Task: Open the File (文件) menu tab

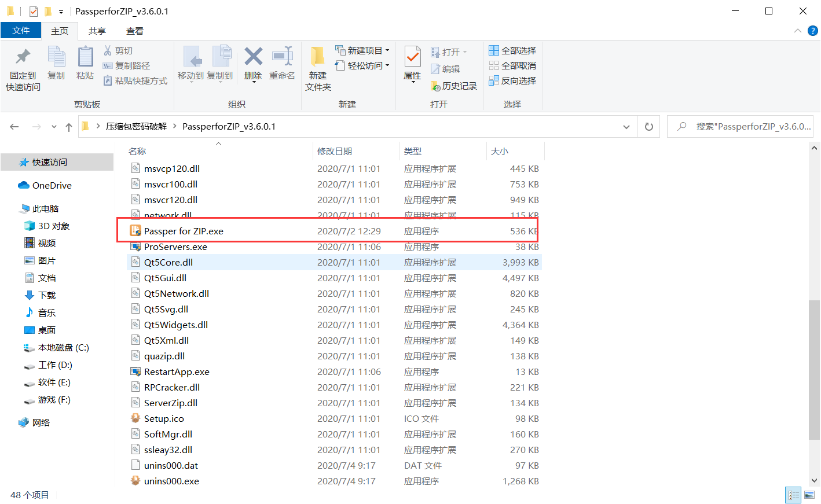Action: pyautogui.click(x=21, y=31)
